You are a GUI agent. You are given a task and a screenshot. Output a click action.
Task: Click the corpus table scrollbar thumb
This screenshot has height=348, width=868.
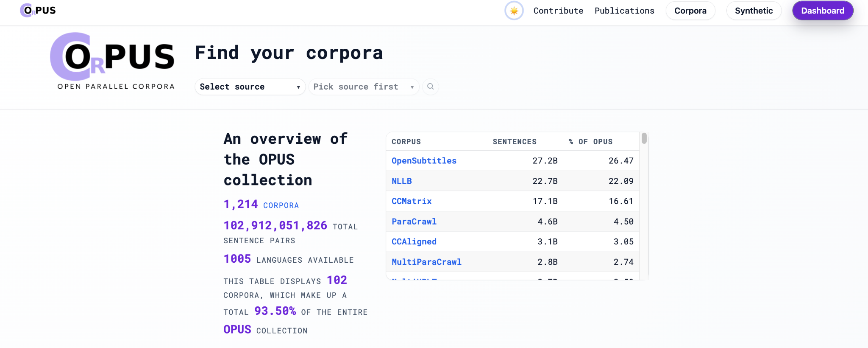coord(644,138)
